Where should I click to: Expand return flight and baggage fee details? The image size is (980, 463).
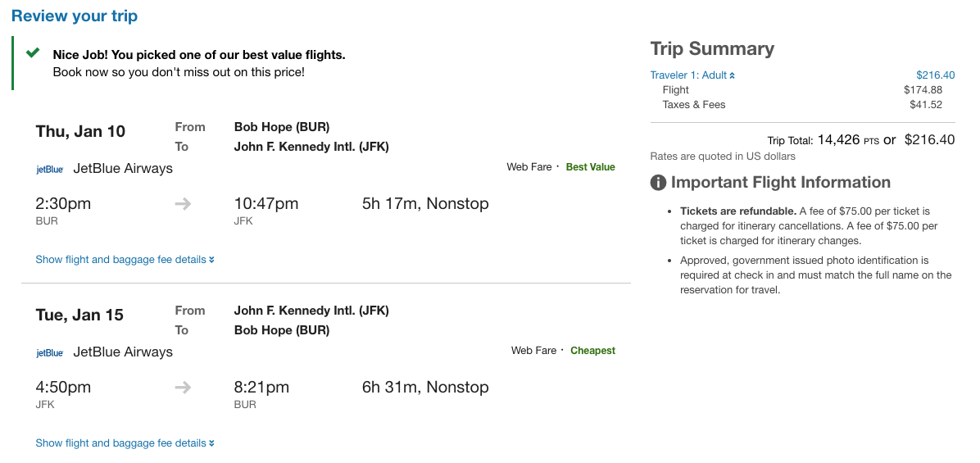[x=125, y=443]
